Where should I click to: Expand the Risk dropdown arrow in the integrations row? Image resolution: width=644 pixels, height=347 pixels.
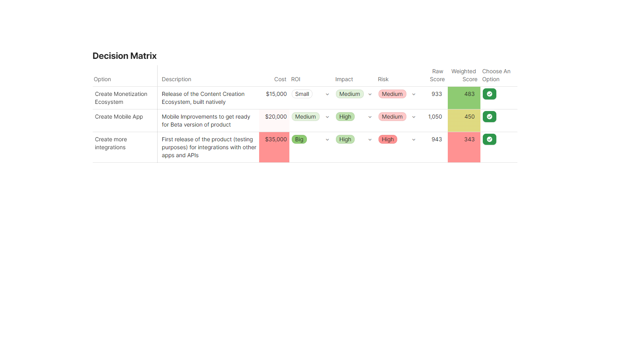click(x=414, y=140)
